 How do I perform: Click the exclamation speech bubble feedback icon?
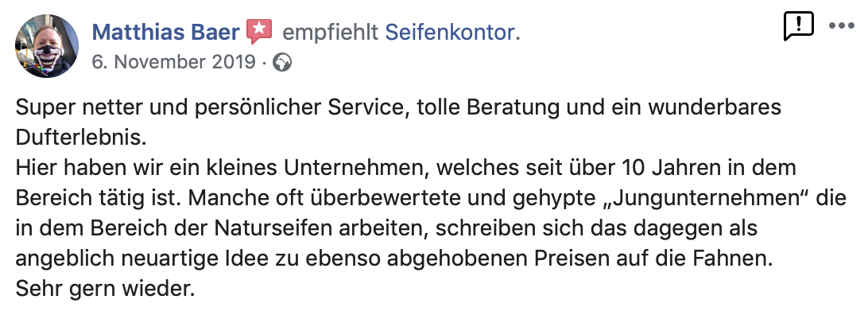click(799, 26)
